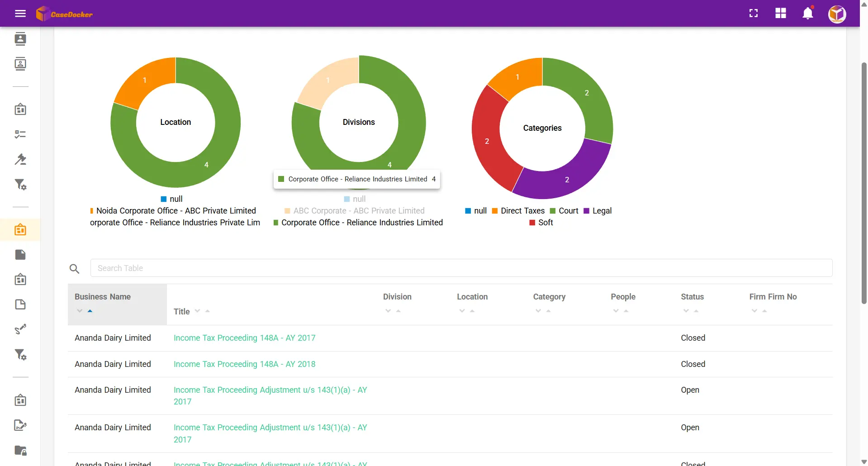The width and height of the screenshot is (868, 466).
Task: Open the filter settings icon below the gavel
Action: pos(20,184)
